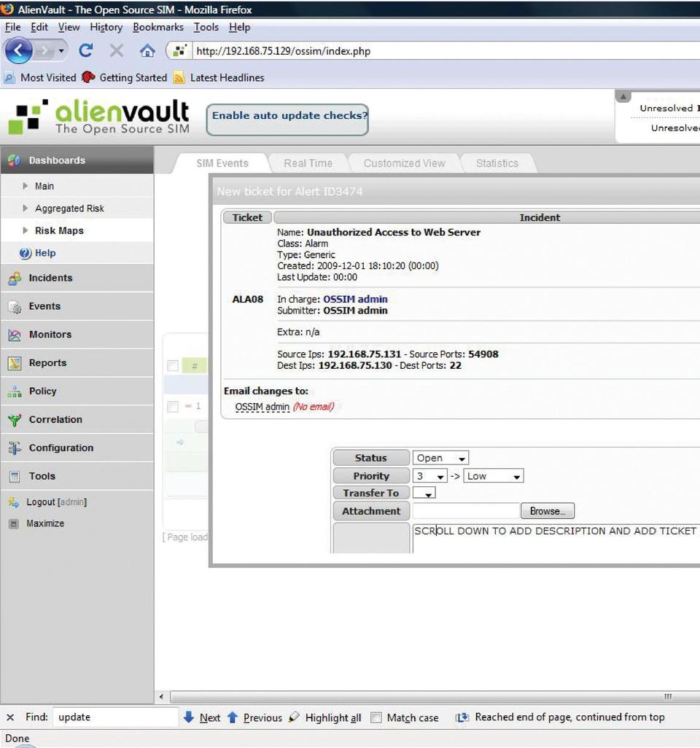Click the Firefox Home toolbar icon
Image resolution: width=700 pixels, height=748 pixels.
[x=147, y=51]
